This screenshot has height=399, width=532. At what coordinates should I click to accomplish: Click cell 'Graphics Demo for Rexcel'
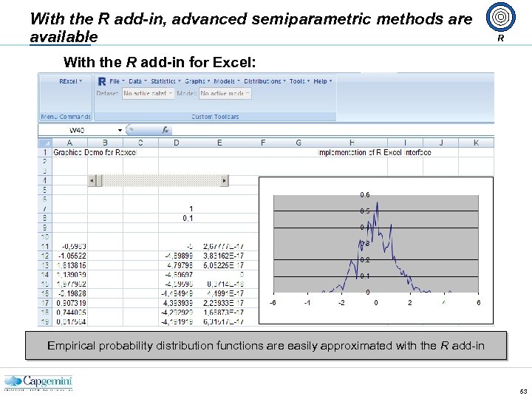[x=95, y=152]
